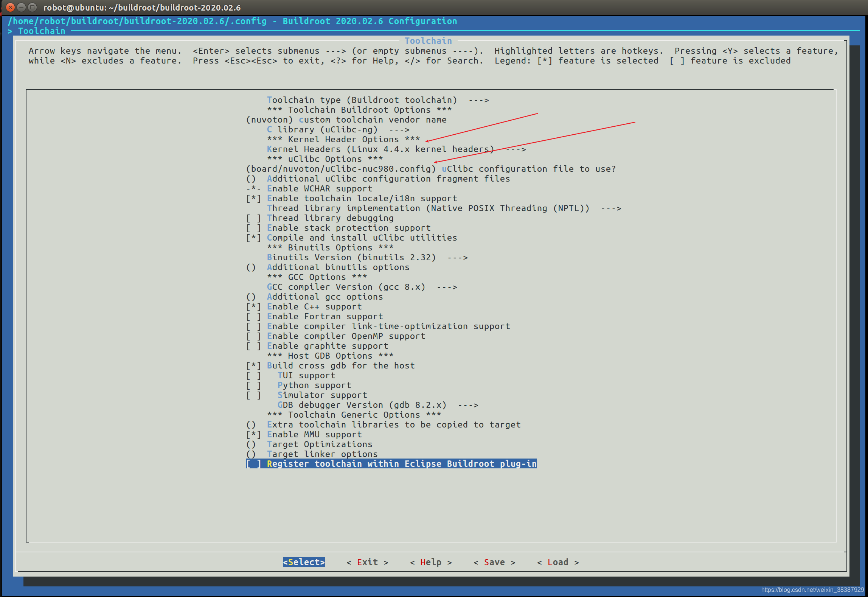The image size is (868, 597).
Task: Open the Binutils Version submenu
Action: click(367, 257)
